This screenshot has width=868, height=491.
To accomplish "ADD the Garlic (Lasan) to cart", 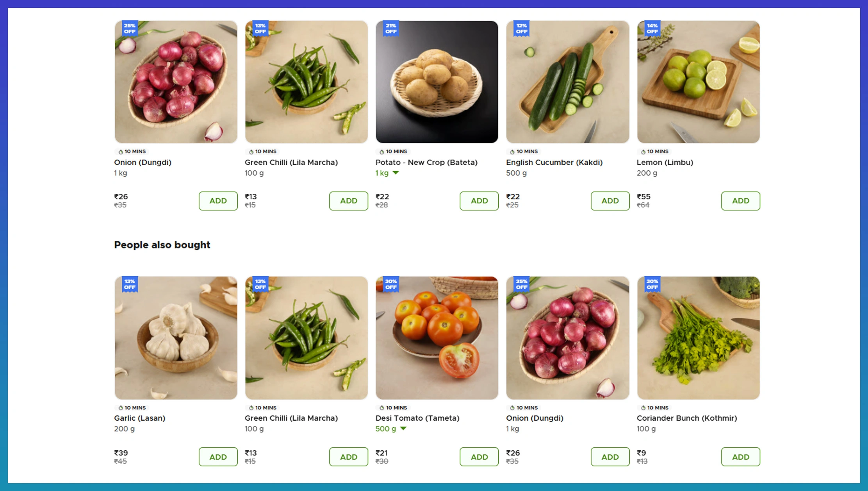I will [218, 457].
